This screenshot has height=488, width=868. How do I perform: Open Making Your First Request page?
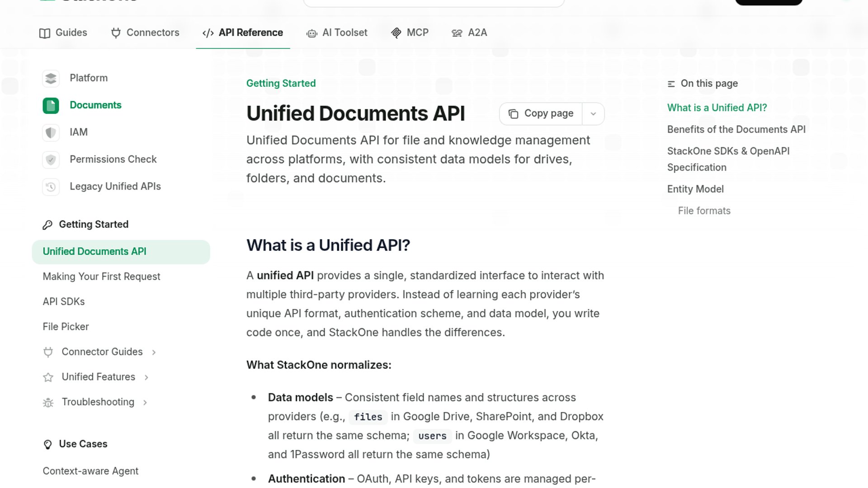101,277
